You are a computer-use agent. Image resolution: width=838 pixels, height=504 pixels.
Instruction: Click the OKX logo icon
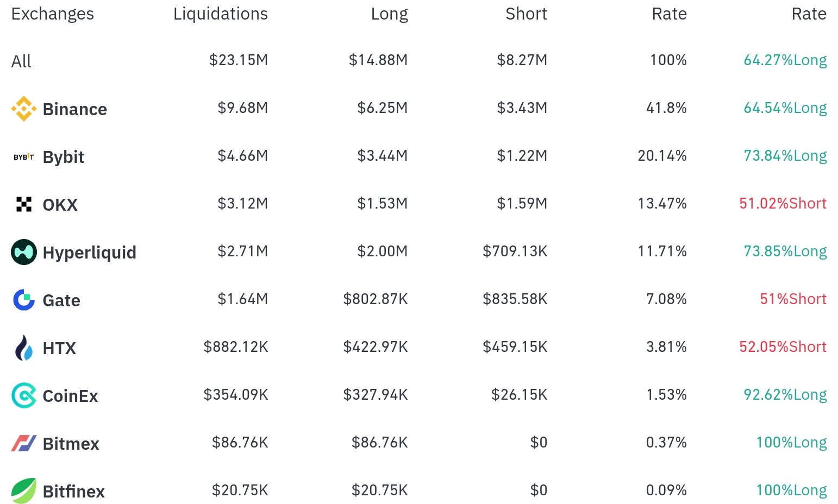[24, 204]
